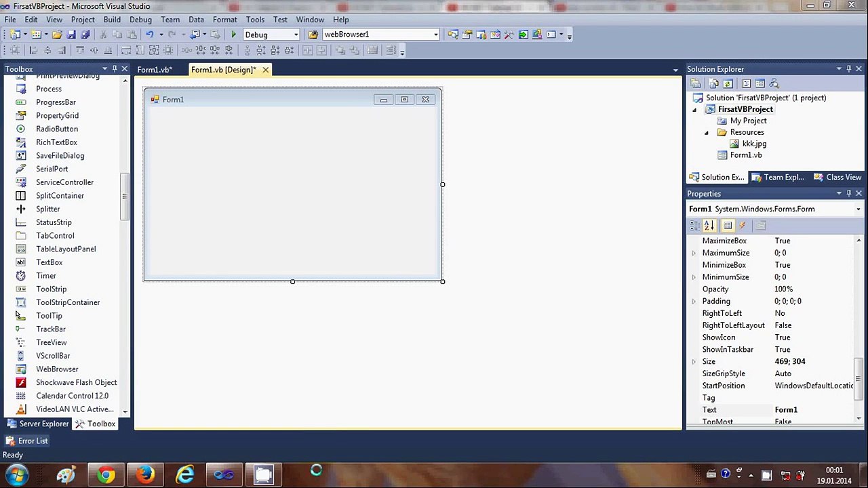Viewport: 868px width, 488px height.
Task: Collapse the FirsatVBProject node
Action: click(694, 109)
